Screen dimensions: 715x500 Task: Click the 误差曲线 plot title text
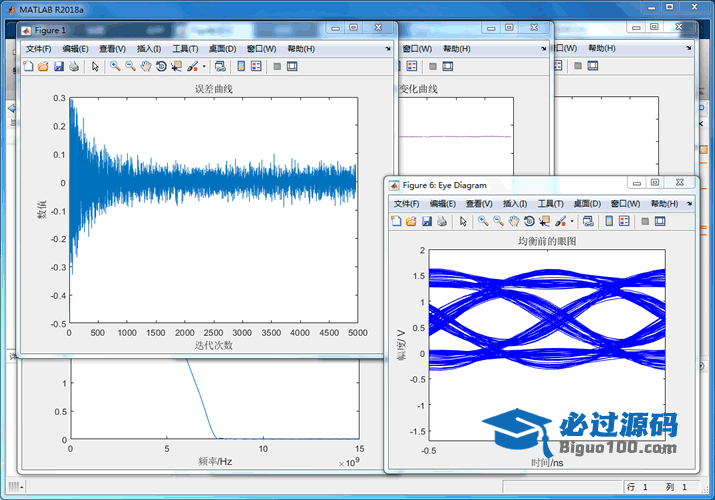[212, 89]
